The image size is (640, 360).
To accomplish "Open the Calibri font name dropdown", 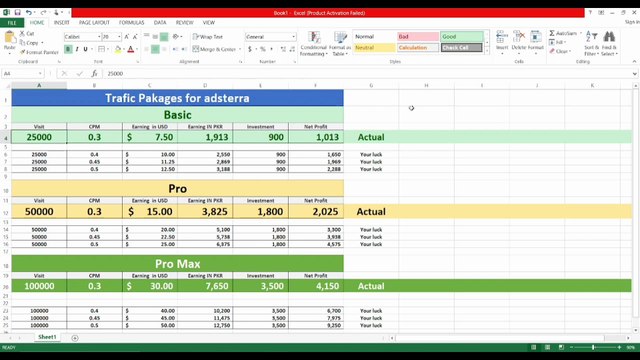I will tap(99, 37).
